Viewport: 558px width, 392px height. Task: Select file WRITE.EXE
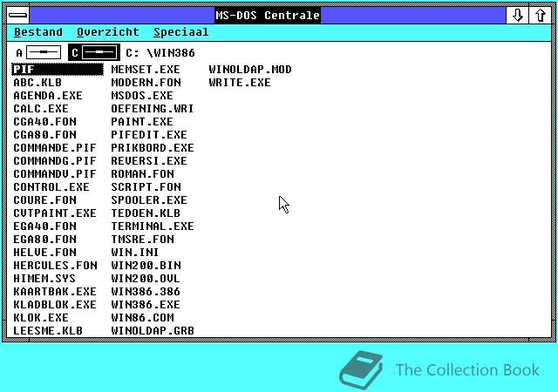(x=240, y=83)
